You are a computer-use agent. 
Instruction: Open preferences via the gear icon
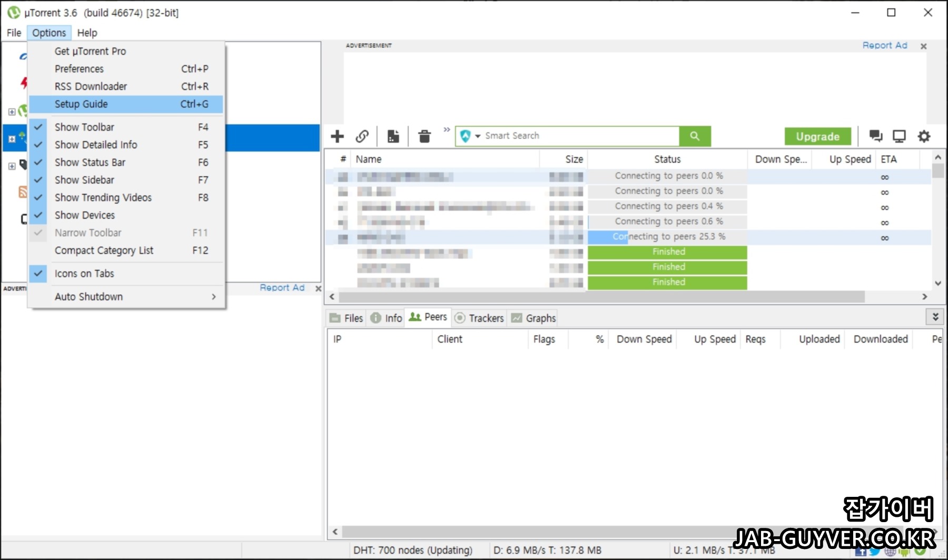point(924,136)
